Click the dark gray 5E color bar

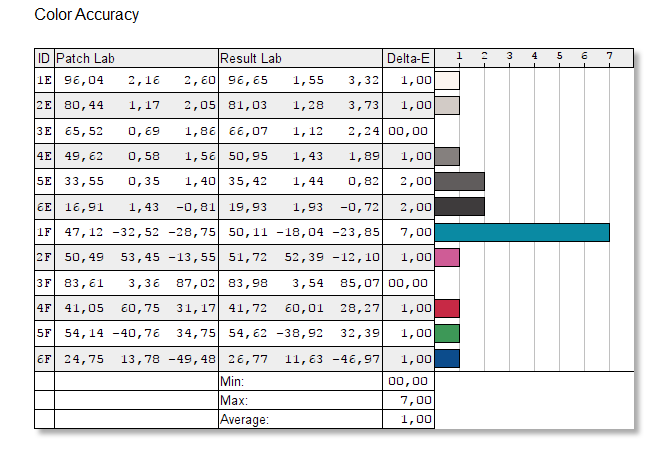(460, 181)
